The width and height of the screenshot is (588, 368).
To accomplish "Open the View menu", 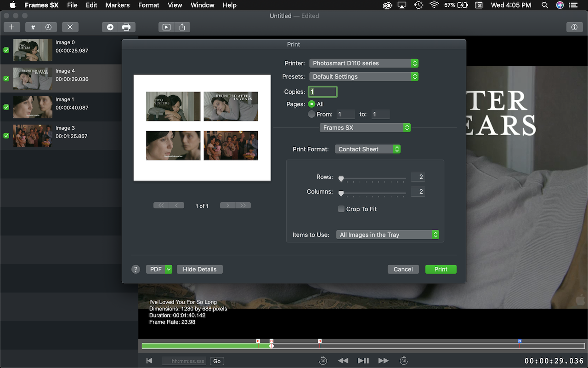I will (x=175, y=5).
